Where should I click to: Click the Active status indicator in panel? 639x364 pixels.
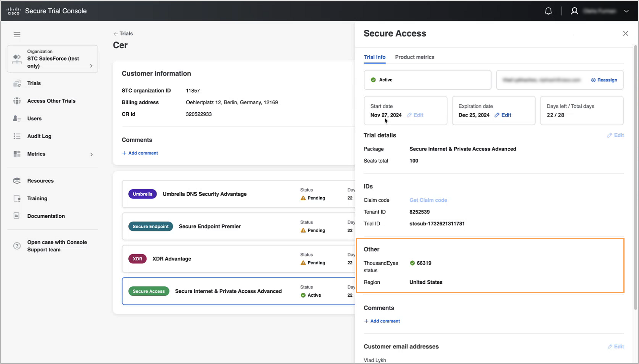pos(427,80)
